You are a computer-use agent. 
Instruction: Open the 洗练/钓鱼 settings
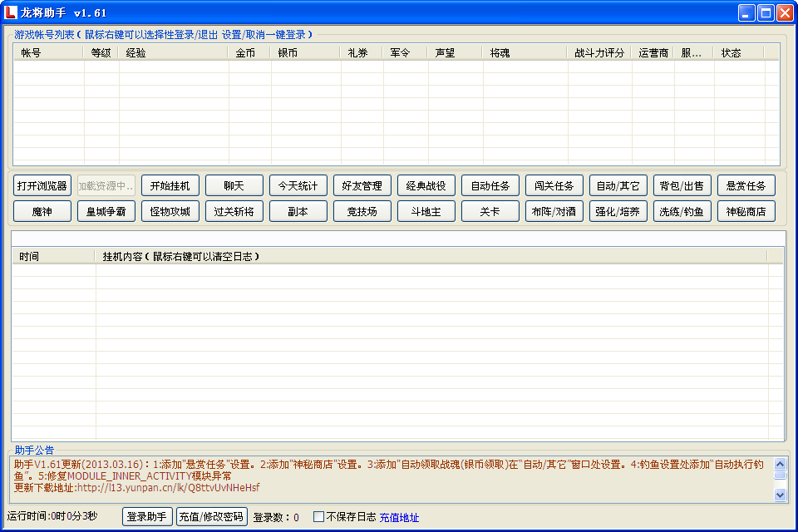pyautogui.click(x=682, y=211)
